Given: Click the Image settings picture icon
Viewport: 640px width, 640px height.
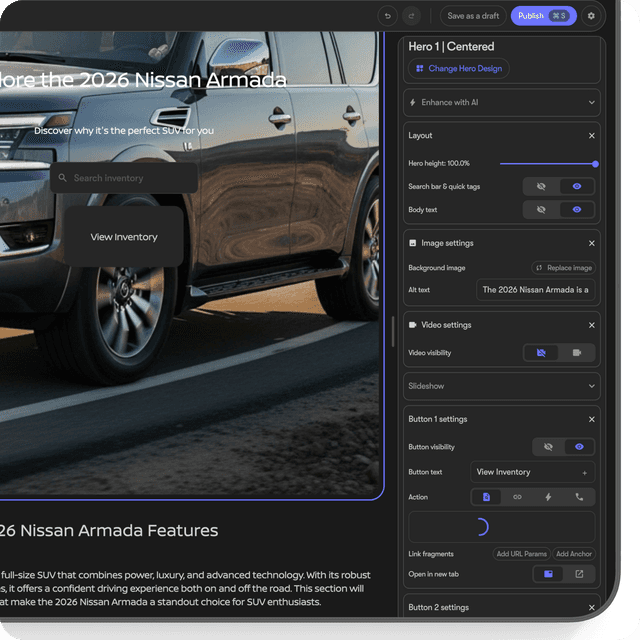Looking at the screenshot, I should coord(412,243).
